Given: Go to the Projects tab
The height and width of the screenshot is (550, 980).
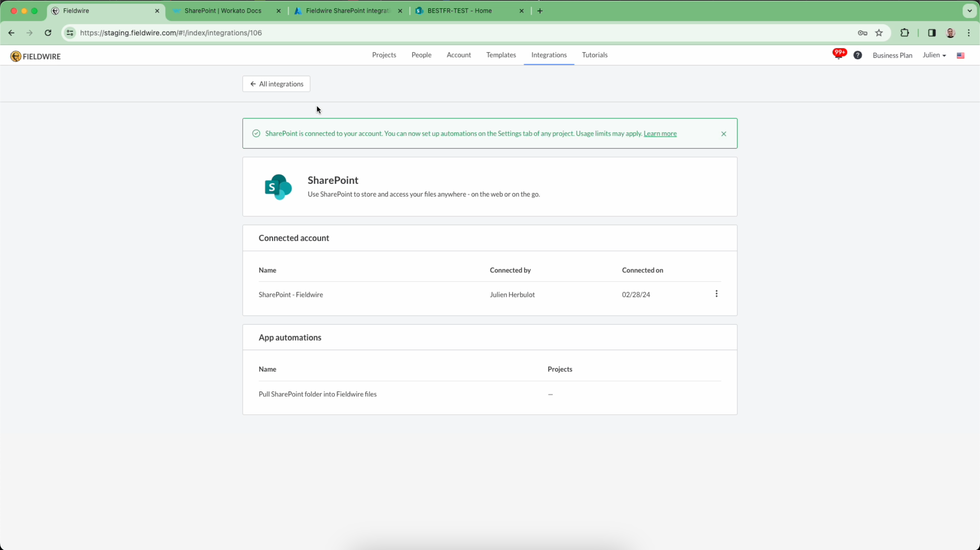Looking at the screenshot, I should coord(384,55).
